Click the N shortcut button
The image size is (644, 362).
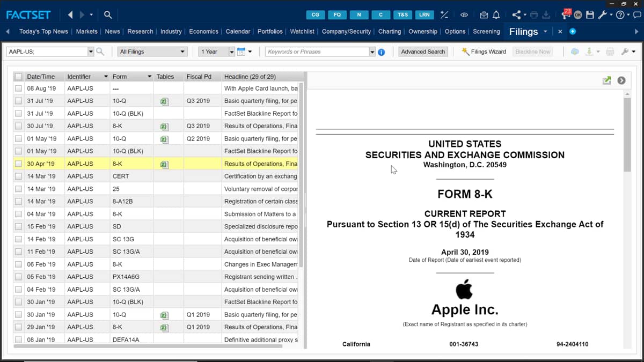pyautogui.click(x=359, y=14)
